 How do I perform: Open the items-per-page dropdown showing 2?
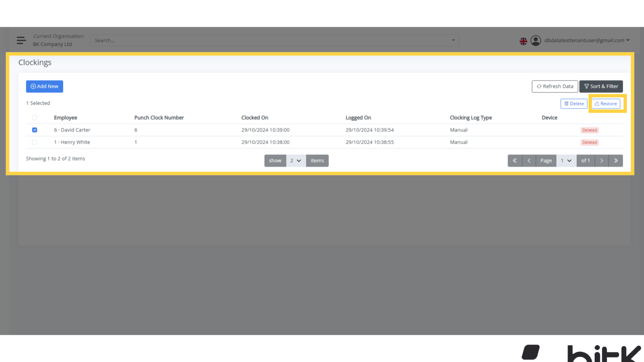pos(296,161)
